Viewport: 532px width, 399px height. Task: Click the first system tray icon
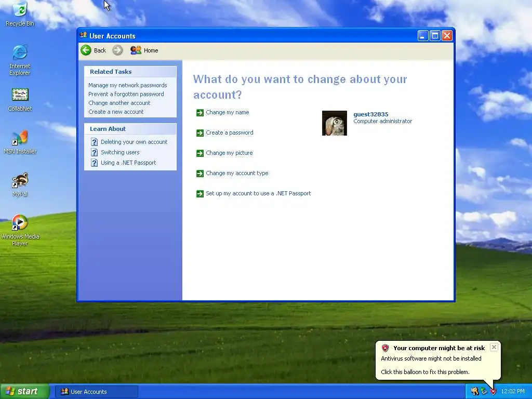pos(474,391)
